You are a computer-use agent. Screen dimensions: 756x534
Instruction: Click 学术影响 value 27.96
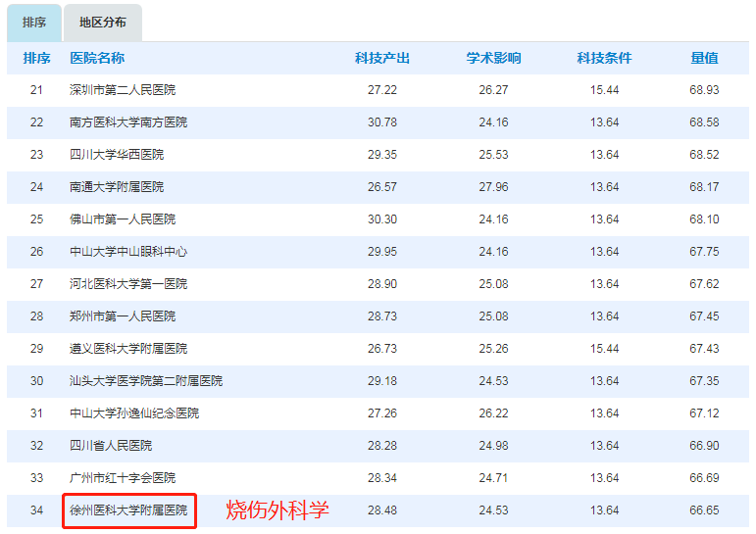pyautogui.click(x=493, y=187)
